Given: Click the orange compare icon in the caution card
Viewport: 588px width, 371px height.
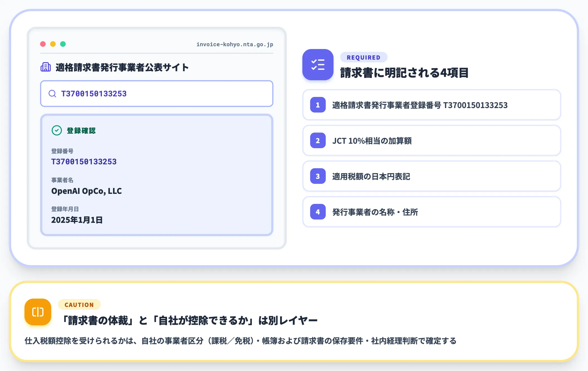Looking at the screenshot, I should pos(38,312).
